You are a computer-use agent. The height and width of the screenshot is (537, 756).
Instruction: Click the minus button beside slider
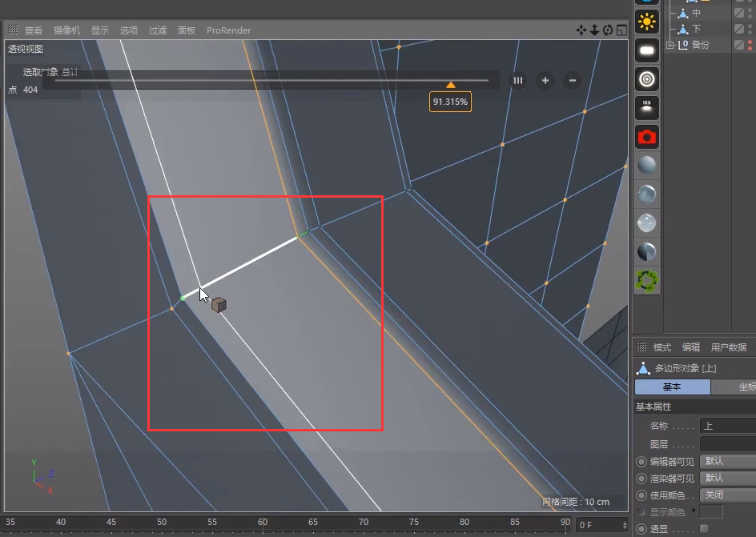(x=573, y=81)
